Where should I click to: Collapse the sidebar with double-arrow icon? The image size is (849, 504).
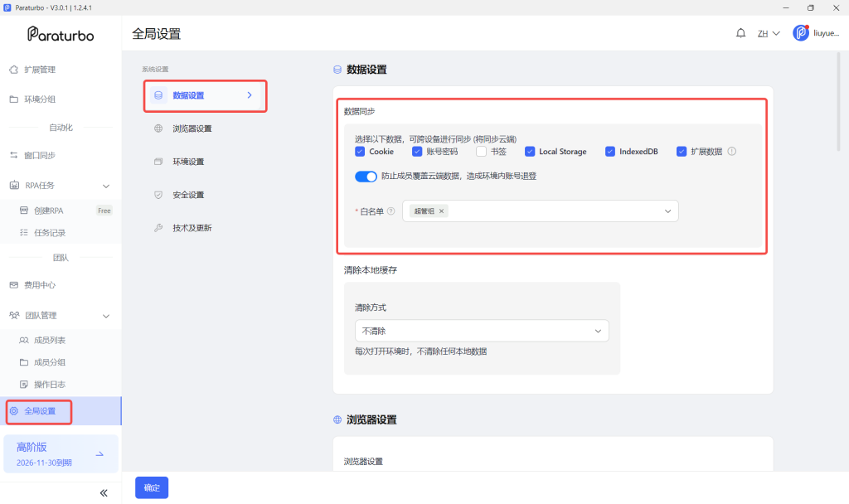[104, 492]
